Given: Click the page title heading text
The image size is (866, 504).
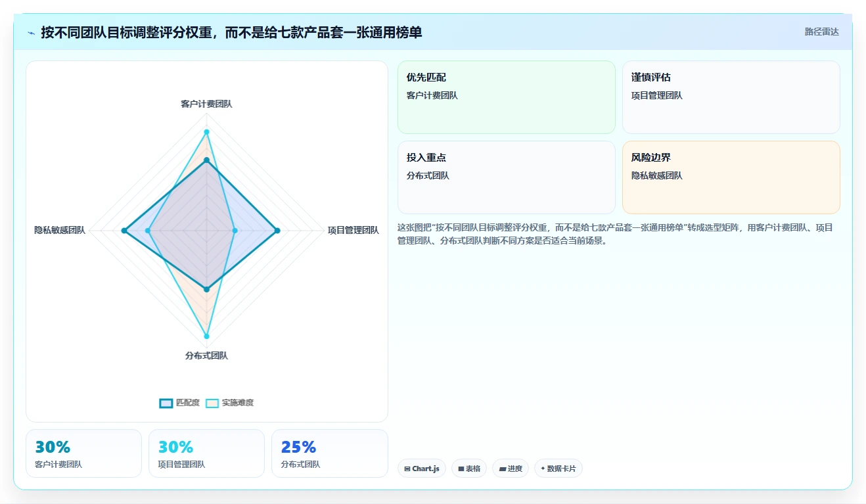Looking at the screenshot, I should 231,32.
